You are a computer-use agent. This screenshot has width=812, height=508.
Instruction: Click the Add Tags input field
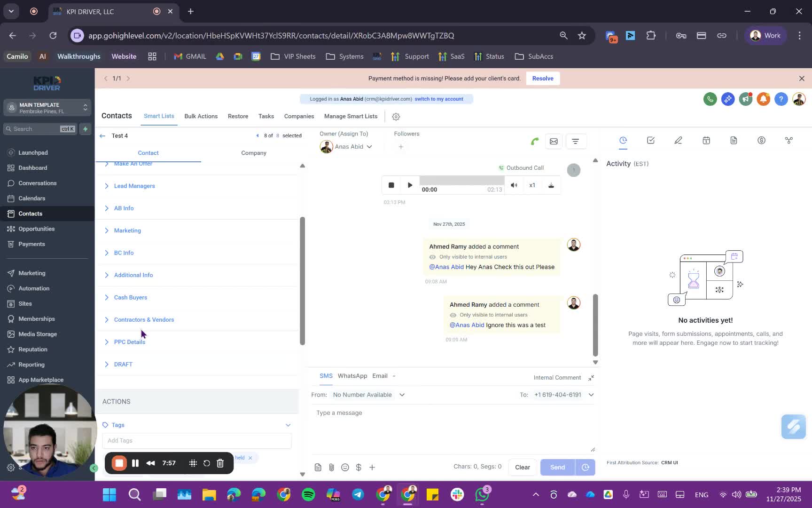(x=197, y=441)
